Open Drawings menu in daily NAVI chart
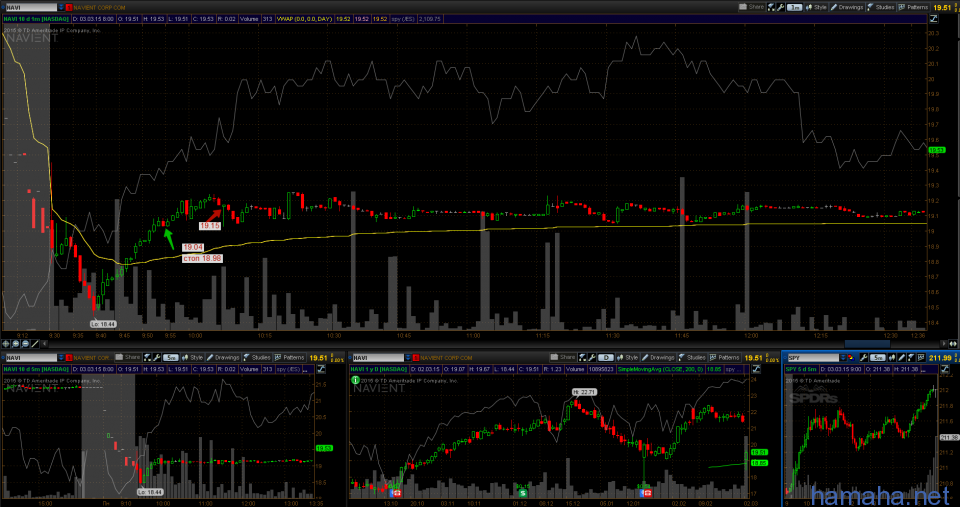Viewport: 960px width, 507px height. 658,357
